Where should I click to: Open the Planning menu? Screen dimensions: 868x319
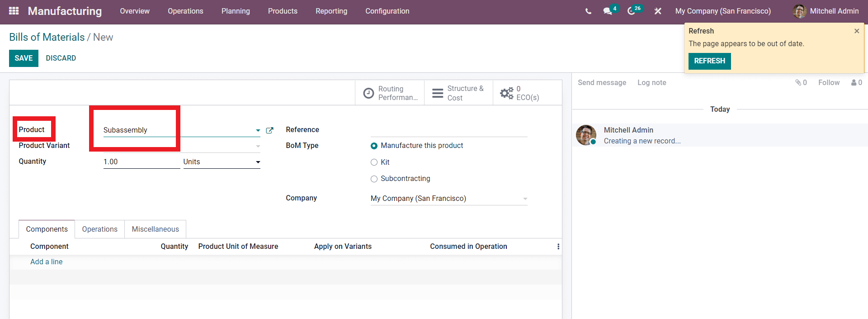click(236, 11)
